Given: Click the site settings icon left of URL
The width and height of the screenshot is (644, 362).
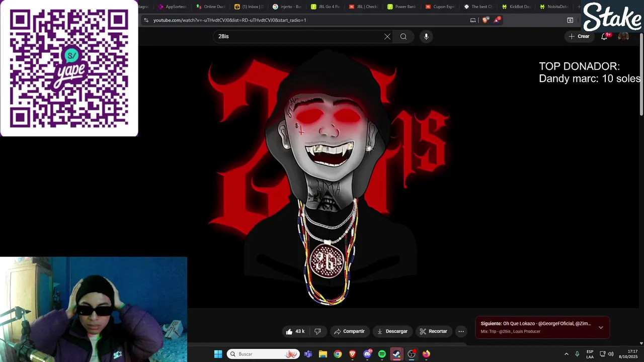Looking at the screenshot, I should tap(146, 20).
